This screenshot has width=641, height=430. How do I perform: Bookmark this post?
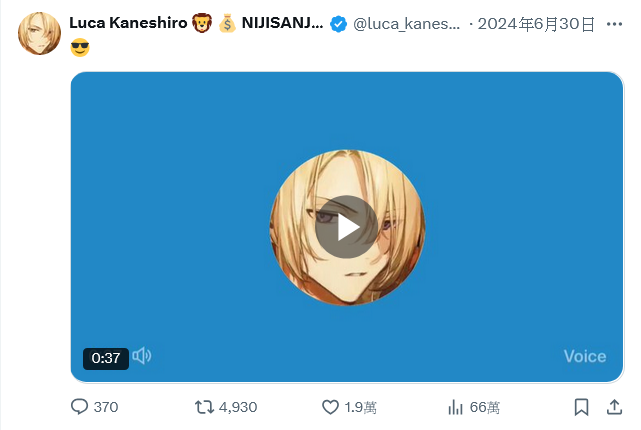tap(581, 407)
